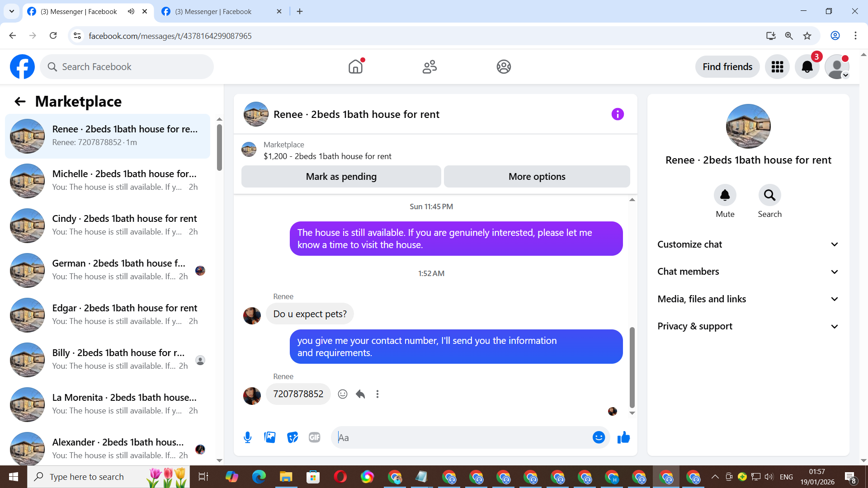
Task: Open the emoji picker in message box
Action: [x=599, y=437]
